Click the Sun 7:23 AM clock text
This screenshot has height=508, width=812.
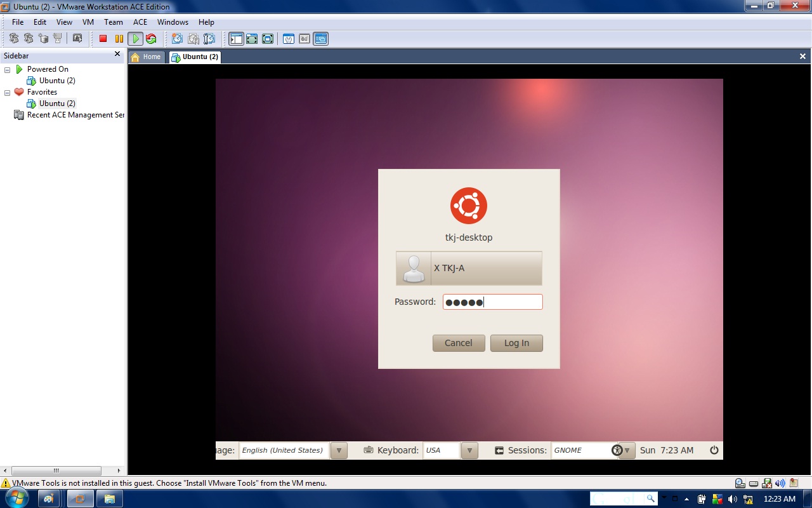tap(667, 450)
